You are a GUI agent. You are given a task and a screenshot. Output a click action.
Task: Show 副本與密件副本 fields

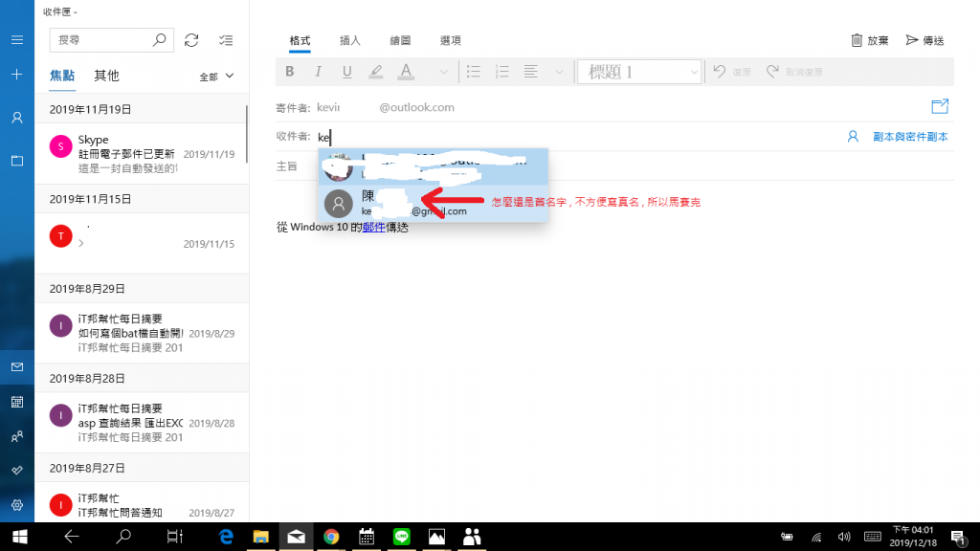click(x=910, y=136)
